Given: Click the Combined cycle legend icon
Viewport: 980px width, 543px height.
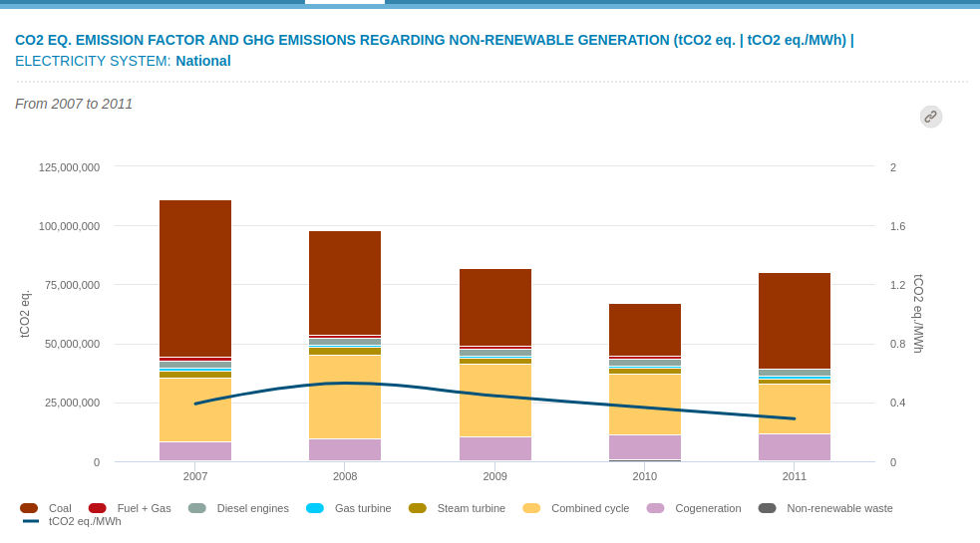Looking at the screenshot, I should [531, 508].
